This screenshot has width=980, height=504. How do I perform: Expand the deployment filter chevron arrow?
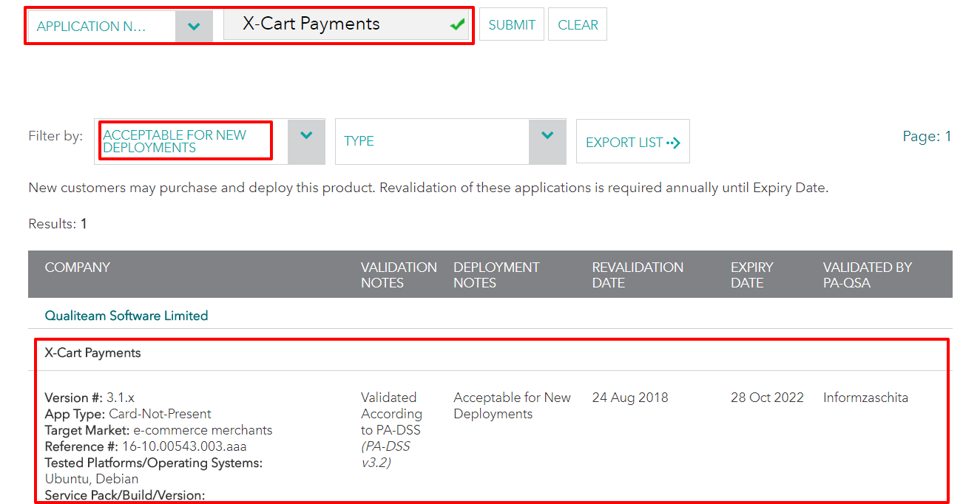coord(307,135)
